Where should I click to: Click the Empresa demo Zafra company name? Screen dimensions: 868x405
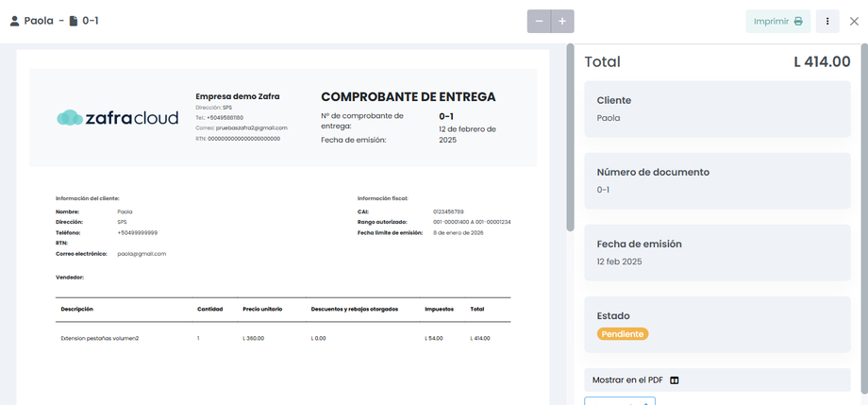(x=238, y=96)
